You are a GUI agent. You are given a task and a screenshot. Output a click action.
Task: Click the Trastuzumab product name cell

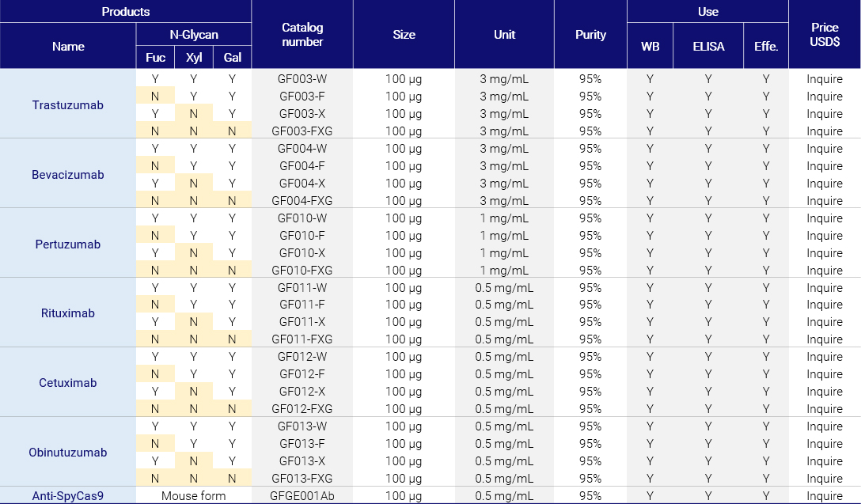68,104
